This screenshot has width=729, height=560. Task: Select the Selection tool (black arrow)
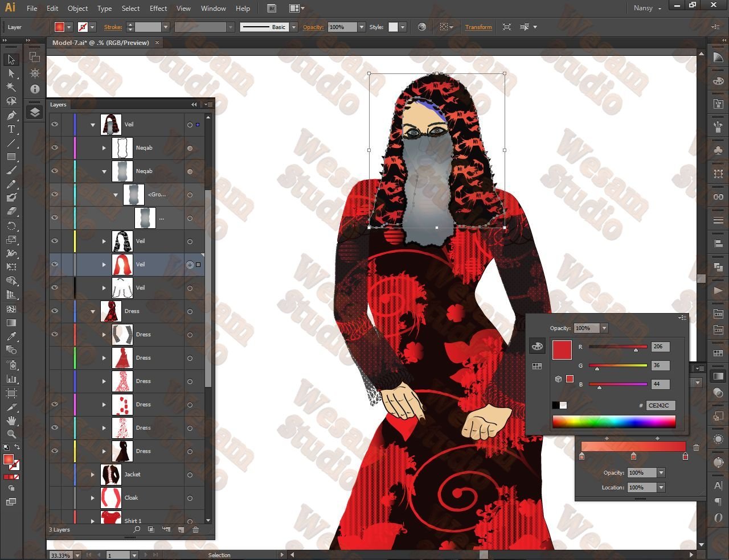tap(11, 60)
